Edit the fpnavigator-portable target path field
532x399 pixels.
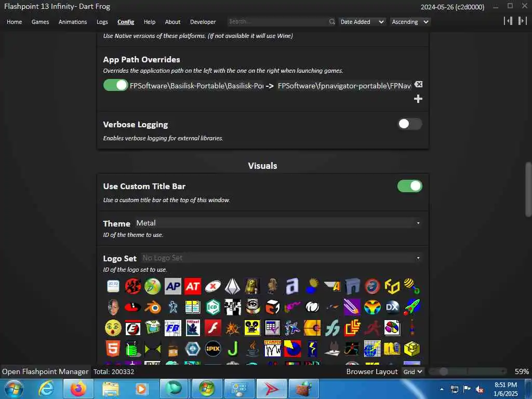pyautogui.click(x=344, y=86)
